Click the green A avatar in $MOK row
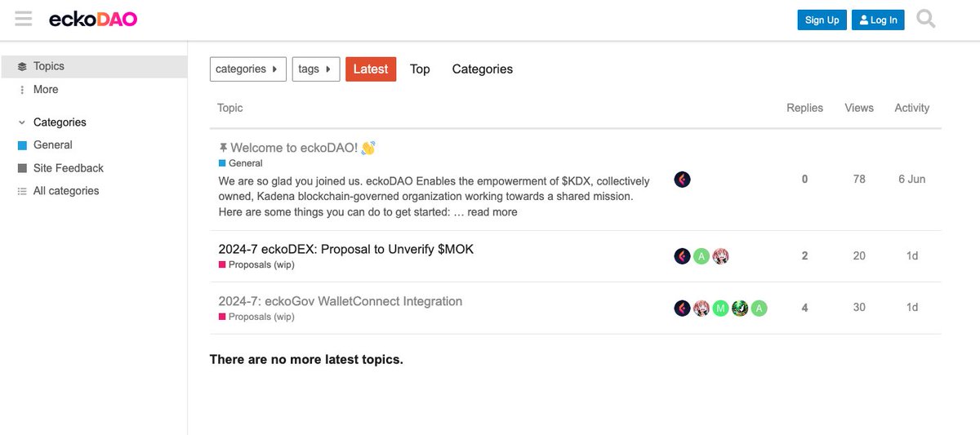This screenshot has width=980, height=435. pyautogui.click(x=702, y=256)
